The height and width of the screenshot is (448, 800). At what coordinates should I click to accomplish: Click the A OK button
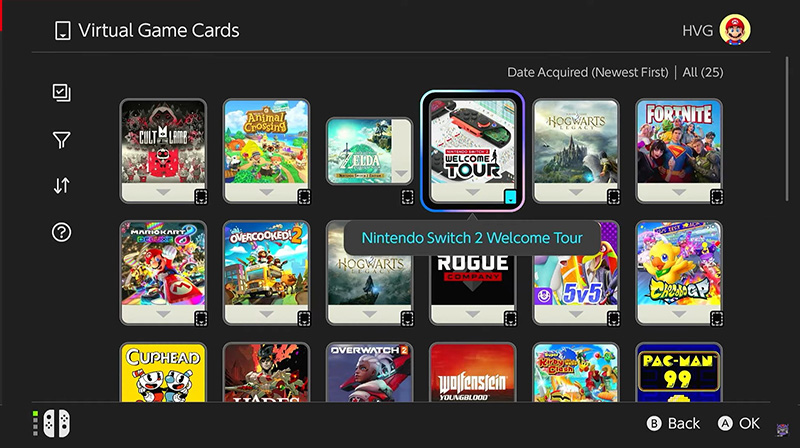tap(739, 424)
